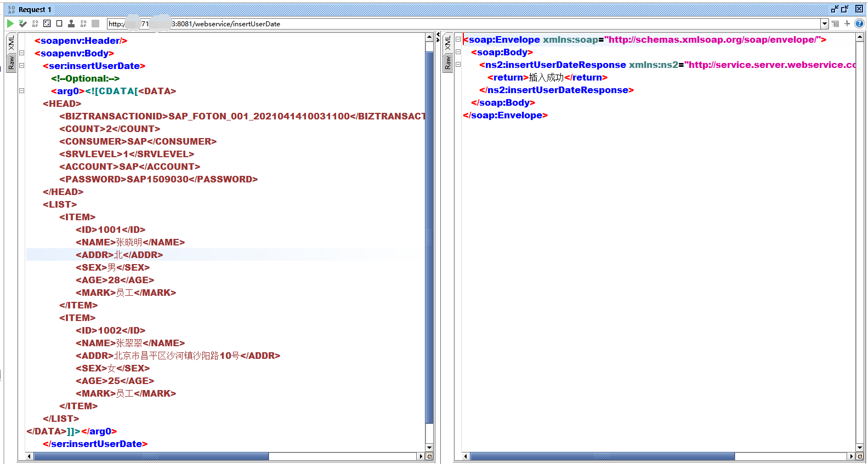Collapse the soap:Body response element
The image size is (868, 464).
pos(458,52)
